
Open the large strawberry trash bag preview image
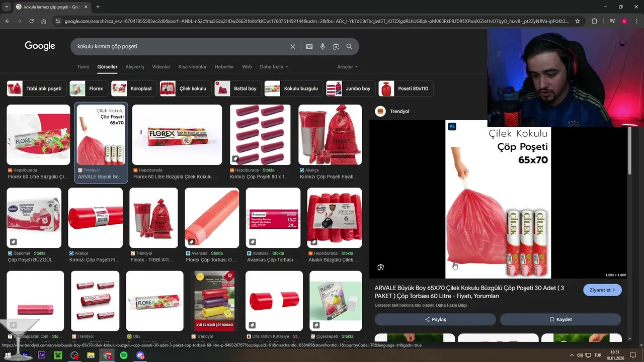498,199
